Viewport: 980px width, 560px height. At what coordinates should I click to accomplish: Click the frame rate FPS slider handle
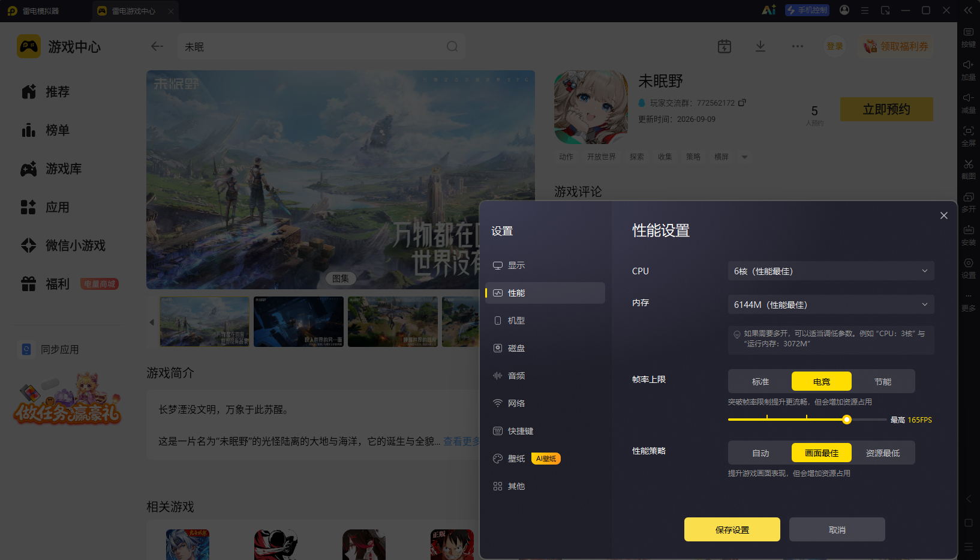pyautogui.click(x=847, y=420)
